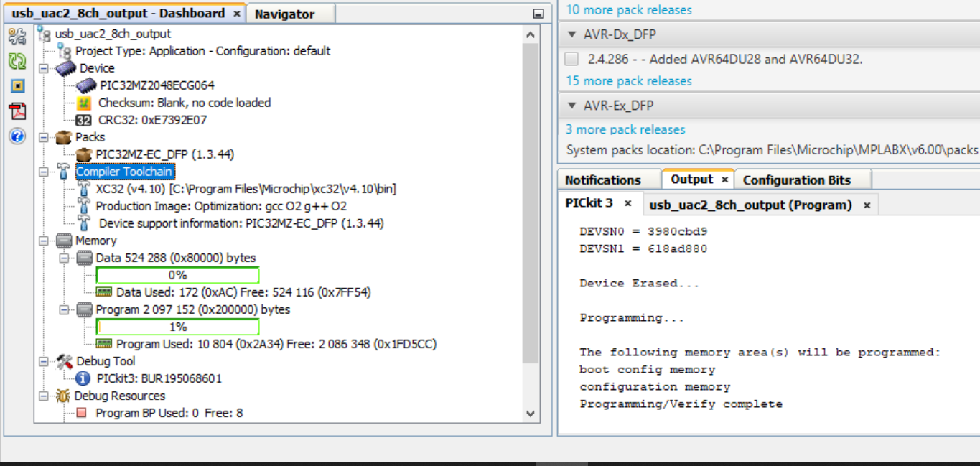Open the 3 more pack releases link
Screen dimensions: 980x466
(625, 129)
